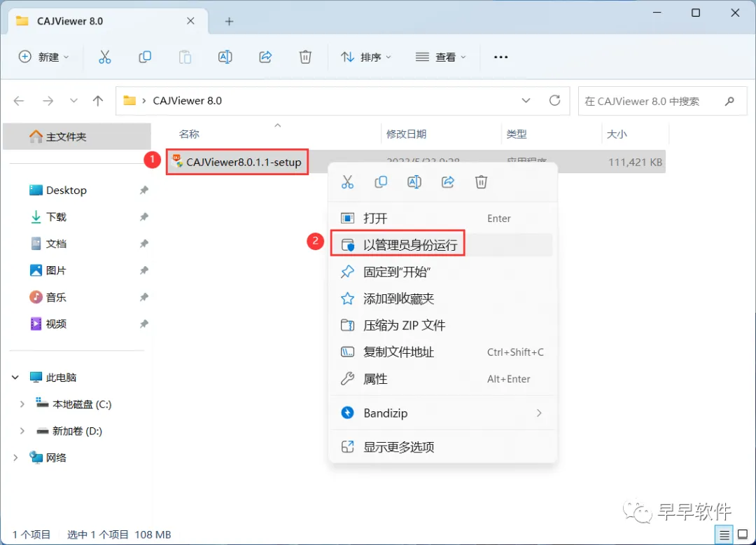
Task: Click the toolbar Cut scissors icon
Action: pyautogui.click(x=104, y=57)
